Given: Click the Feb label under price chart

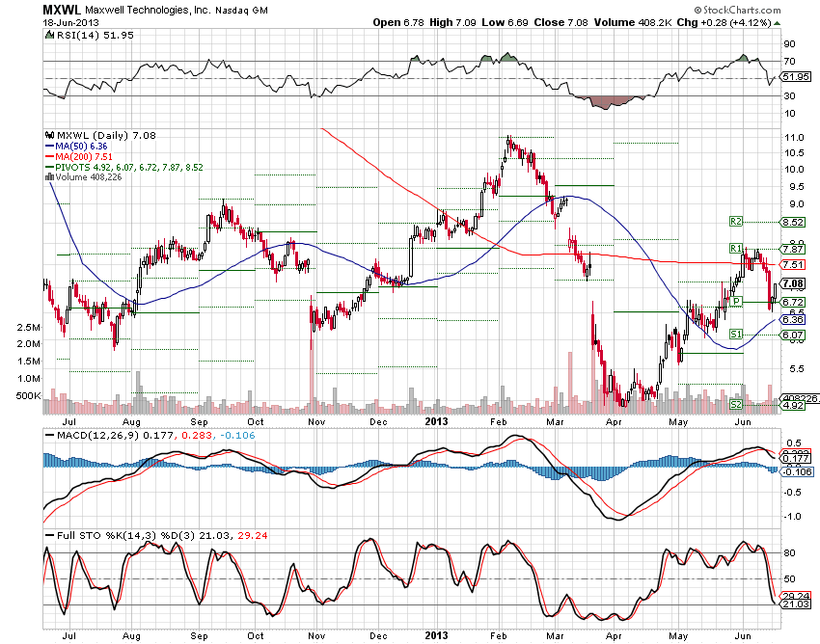Looking at the screenshot, I should click(498, 422).
